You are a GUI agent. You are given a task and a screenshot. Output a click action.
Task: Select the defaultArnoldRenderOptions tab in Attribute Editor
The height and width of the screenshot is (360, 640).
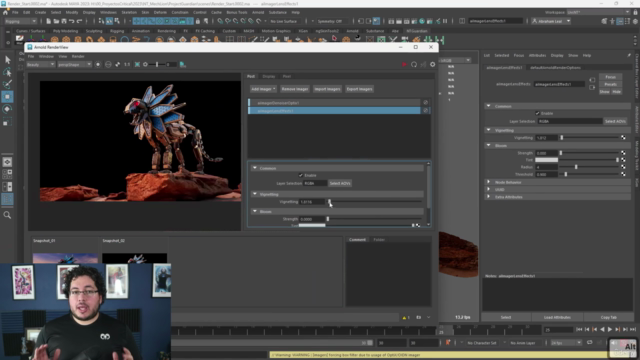[x=555, y=67]
